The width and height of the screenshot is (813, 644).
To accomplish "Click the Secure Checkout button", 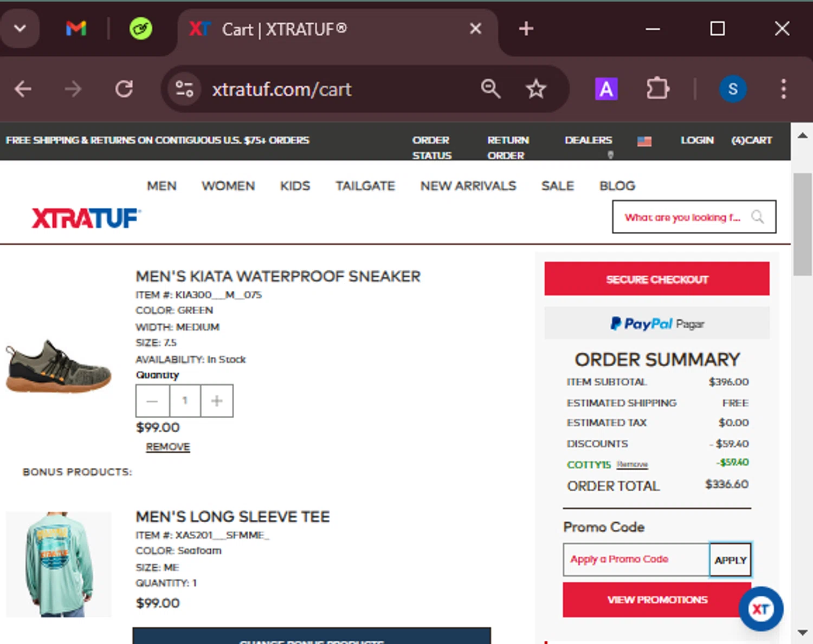I will pos(657,279).
